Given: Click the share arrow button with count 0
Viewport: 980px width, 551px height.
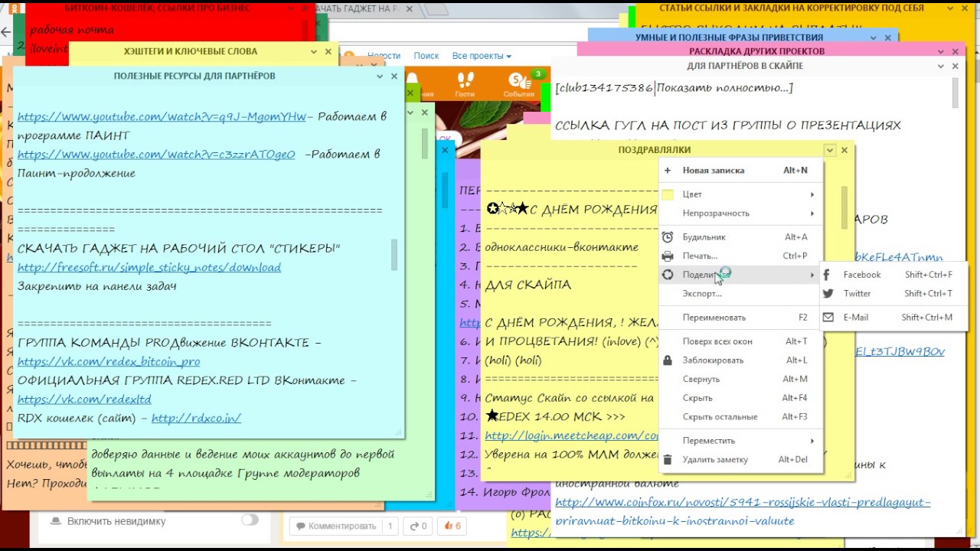Looking at the screenshot, I should point(418,526).
